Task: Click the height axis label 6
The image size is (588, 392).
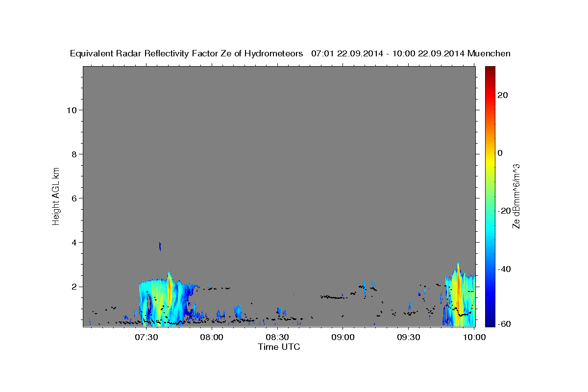Action: pyautogui.click(x=74, y=198)
